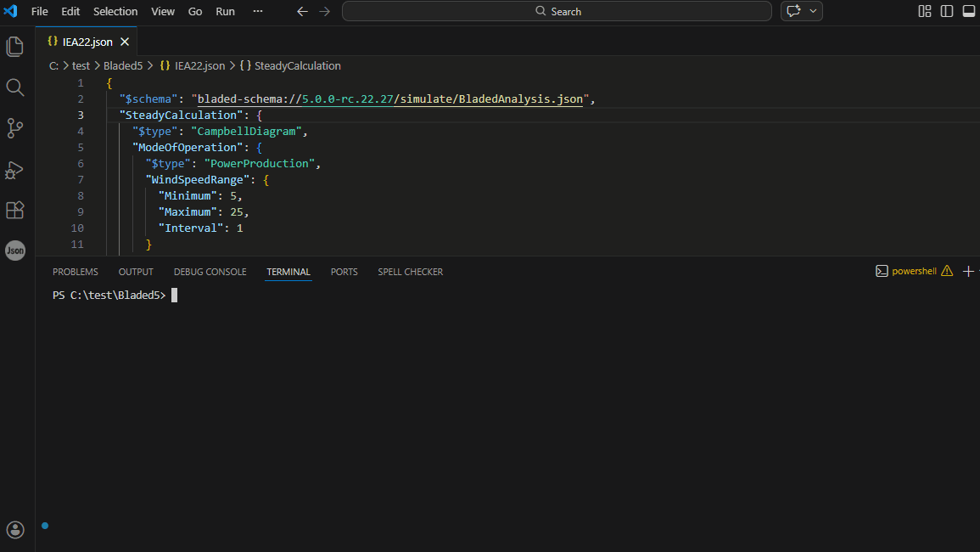Open the Search view in activity bar
Image resolution: width=980 pixels, height=552 pixels.
(15, 87)
